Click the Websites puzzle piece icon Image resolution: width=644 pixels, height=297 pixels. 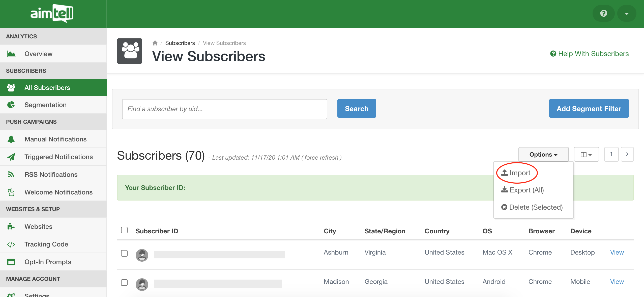[11, 227]
